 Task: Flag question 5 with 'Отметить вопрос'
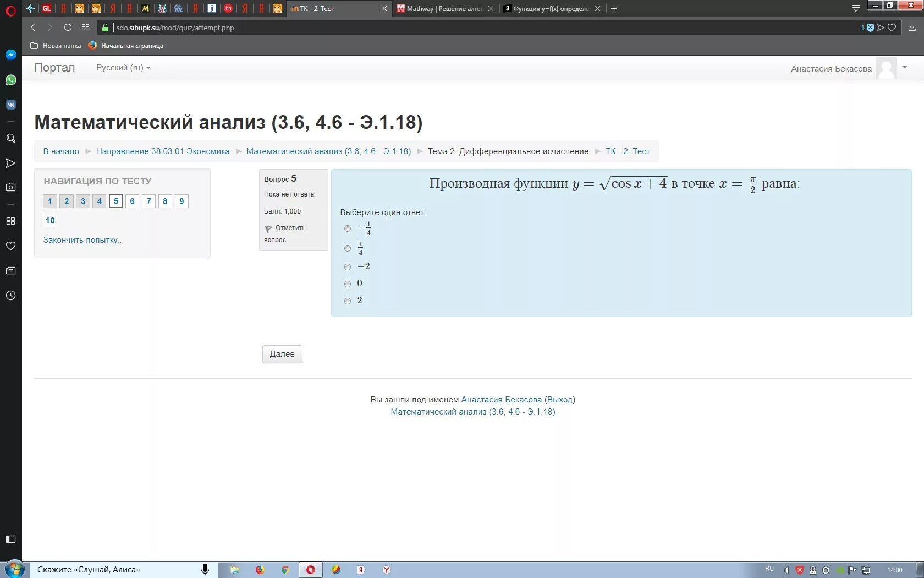click(x=285, y=233)
